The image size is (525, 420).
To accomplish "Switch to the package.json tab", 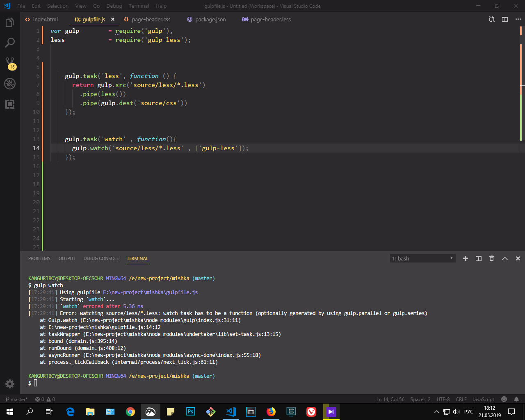I will tap(206, 19).
